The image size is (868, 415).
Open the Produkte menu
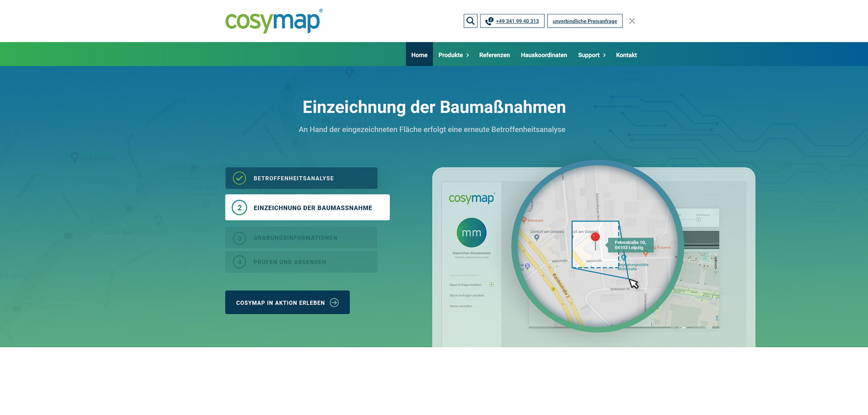pyautogui.click(x=450, y=55)
